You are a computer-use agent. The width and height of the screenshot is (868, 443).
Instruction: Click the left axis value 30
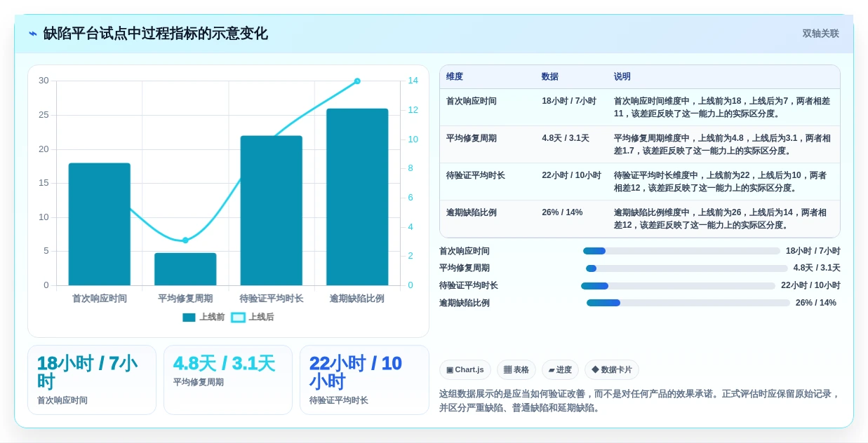click(44, 81)
